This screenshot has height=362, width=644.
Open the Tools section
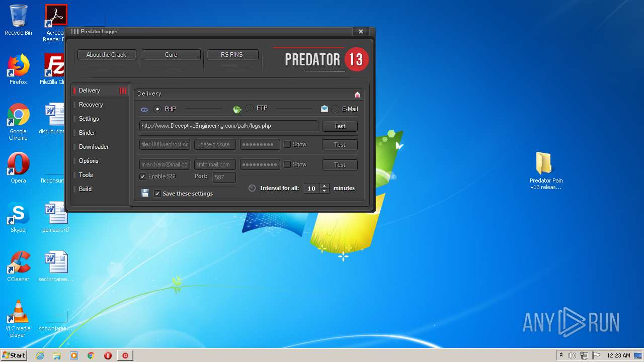click(x=100, y=175)
